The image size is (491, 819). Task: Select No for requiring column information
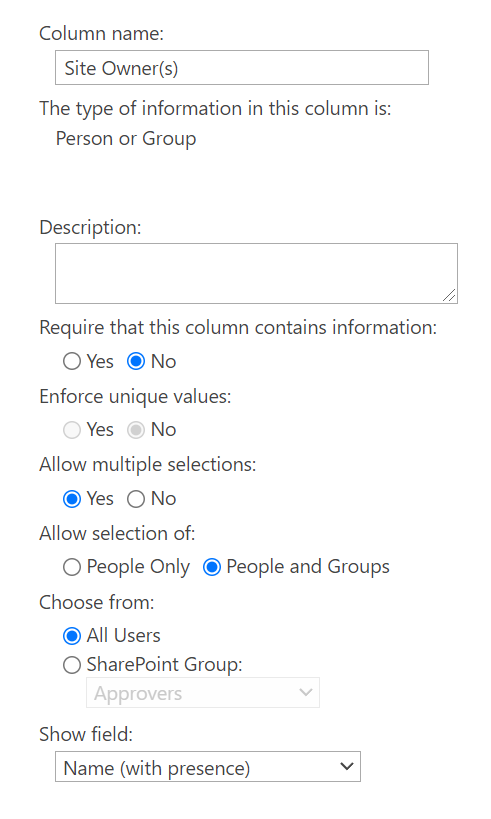136,361
